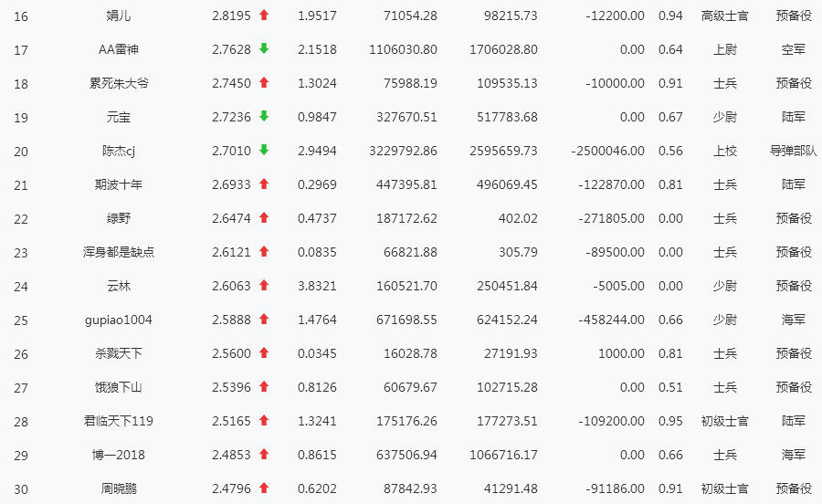822x504 pixels.
Task: Click the red up arrow in 杀戮天下 row
Action: [x=264, y=352]
